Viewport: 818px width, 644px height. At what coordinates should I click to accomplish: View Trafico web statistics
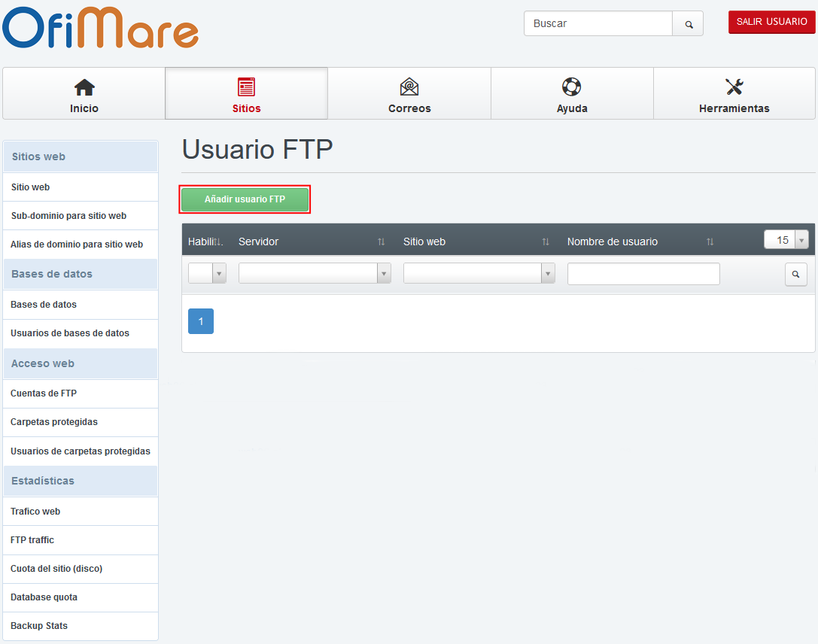tap(81, 512)
